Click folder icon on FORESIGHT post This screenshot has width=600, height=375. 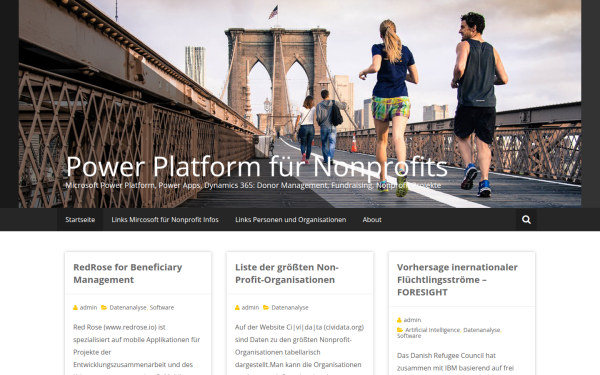[400, 330]
